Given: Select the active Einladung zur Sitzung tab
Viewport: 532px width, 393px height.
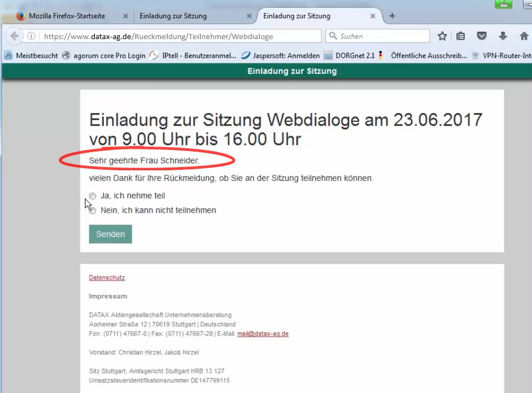Looking at the screenshot, I should tap(319, 16).
